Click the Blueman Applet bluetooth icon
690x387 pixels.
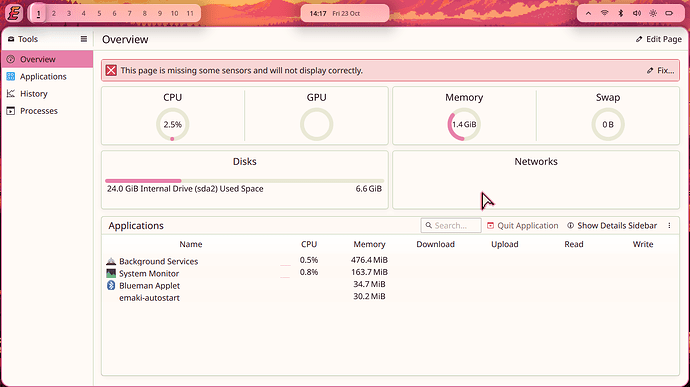111,285
